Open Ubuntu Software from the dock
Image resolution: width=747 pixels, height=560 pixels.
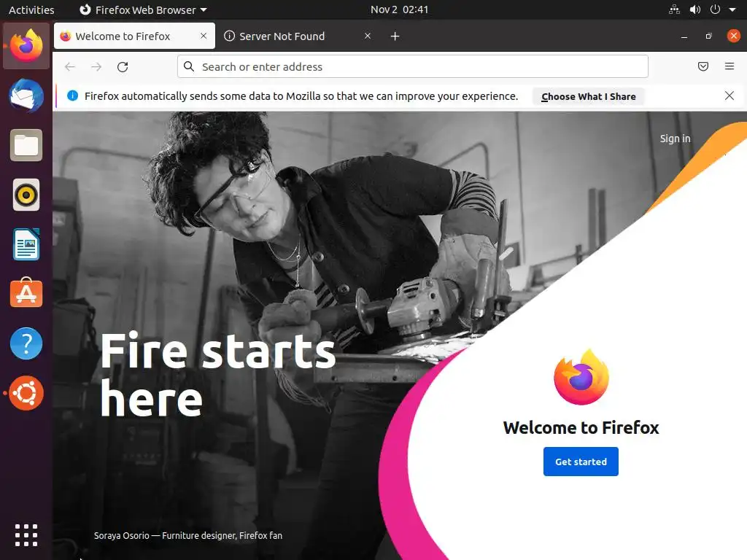(x=26, y=292)
